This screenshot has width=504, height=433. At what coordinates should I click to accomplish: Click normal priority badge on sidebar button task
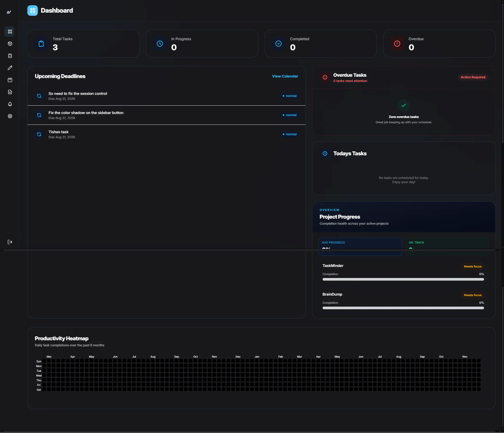click(290, 115)
